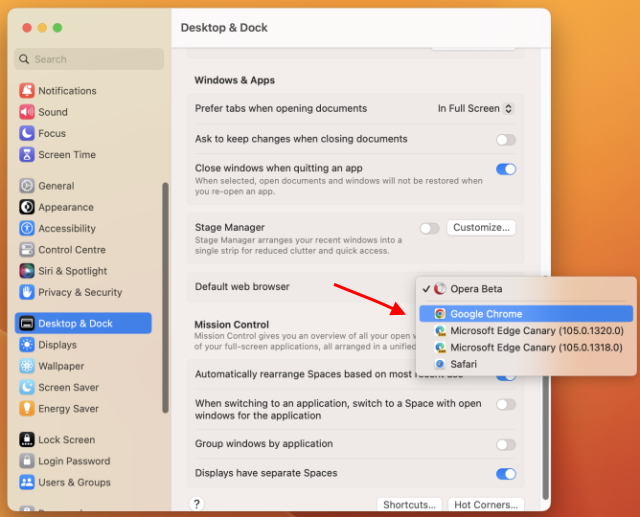
Task: Click Default web browser label
Action: point(242,286)
